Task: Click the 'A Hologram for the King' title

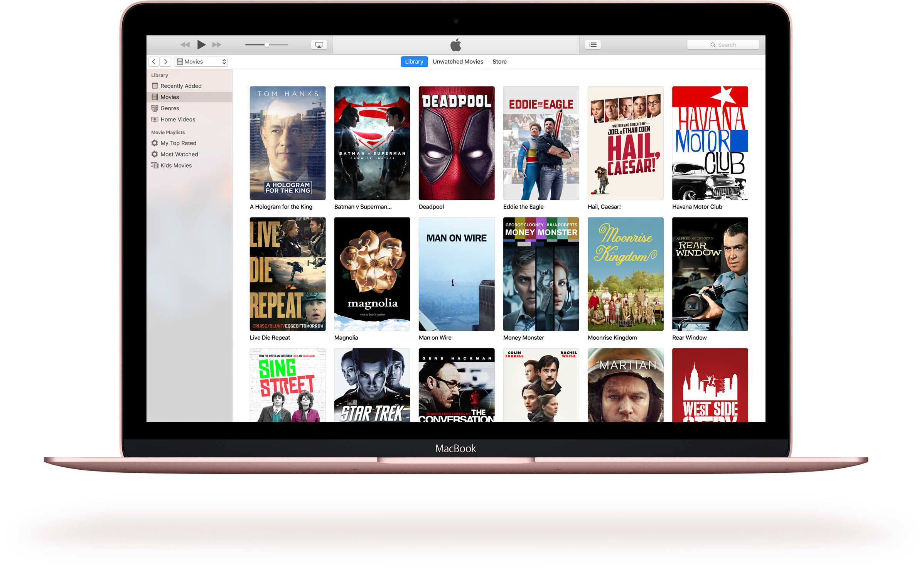Action: [x=281, y=207]
